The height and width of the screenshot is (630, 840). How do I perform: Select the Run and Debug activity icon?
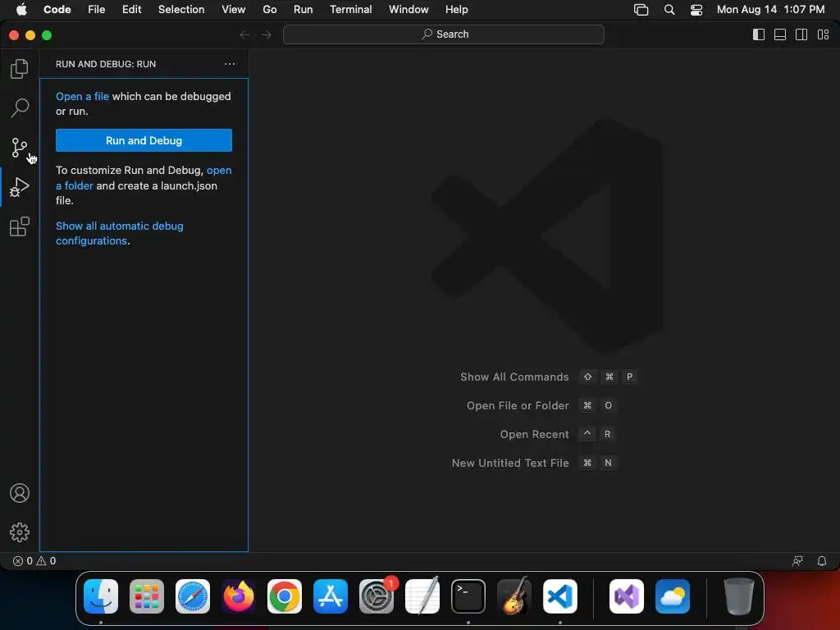[20, 187]
